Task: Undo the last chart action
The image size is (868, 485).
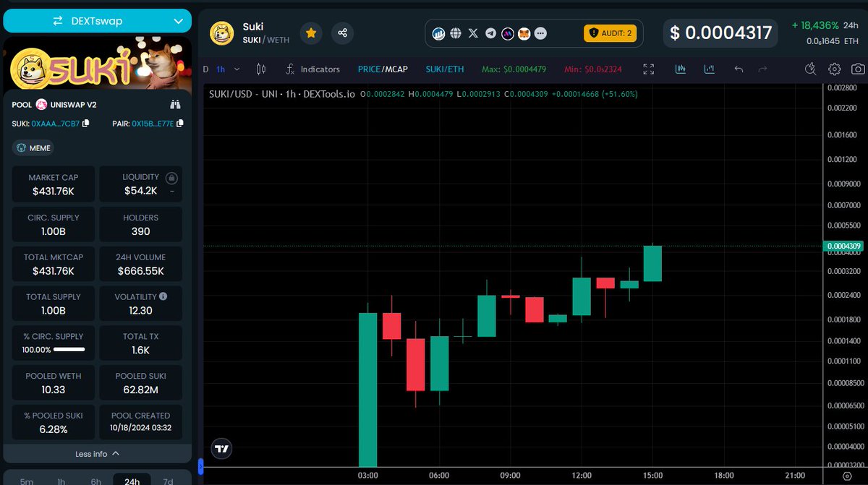Action: (x=739, y=69)
